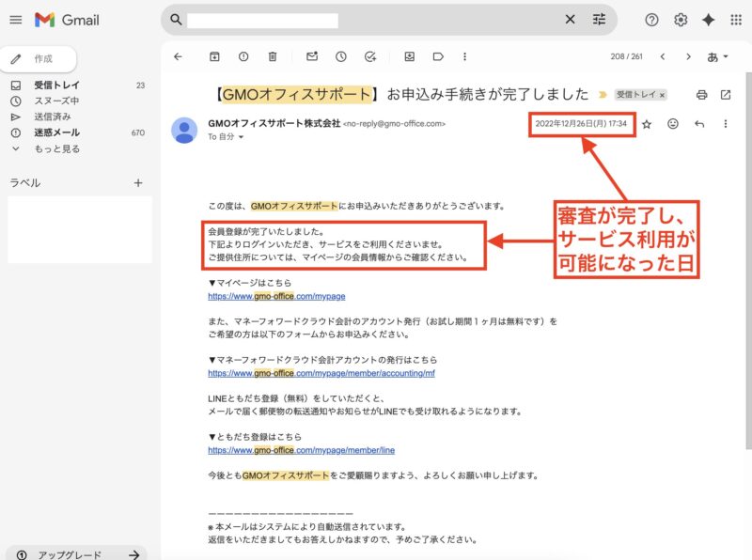Expand recipient details next to To 自分
Image resolution: width=752 pixels, height=560 pixels.
point(241,136)
